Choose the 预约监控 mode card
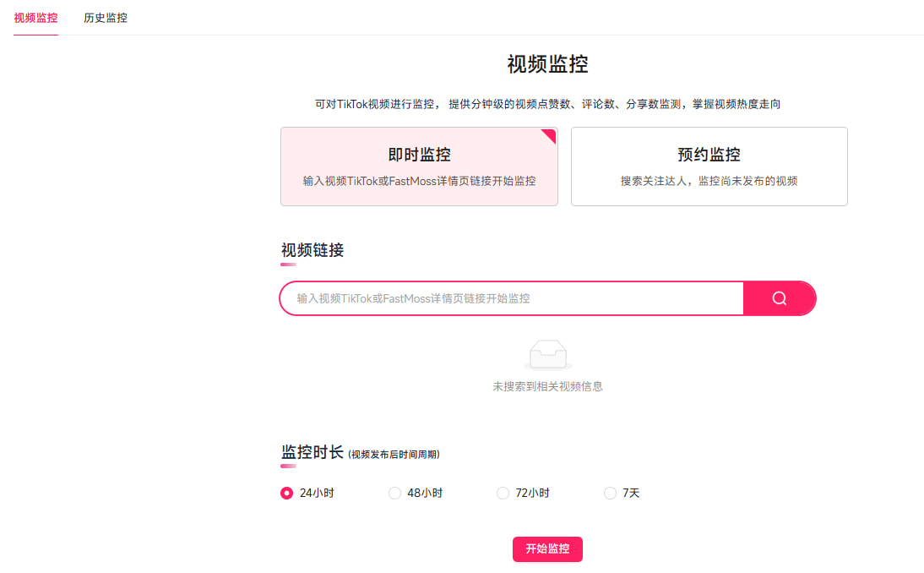The image size is (924, 573). coord(709,166)
